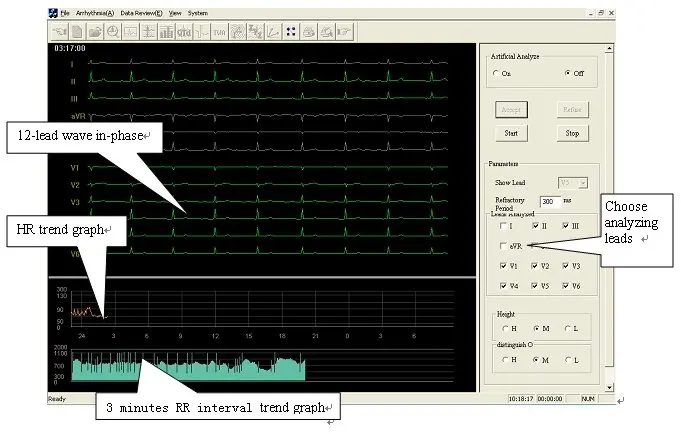The image size is (681, 434).
Task: Click the Stop button
Action: [572, 133]
